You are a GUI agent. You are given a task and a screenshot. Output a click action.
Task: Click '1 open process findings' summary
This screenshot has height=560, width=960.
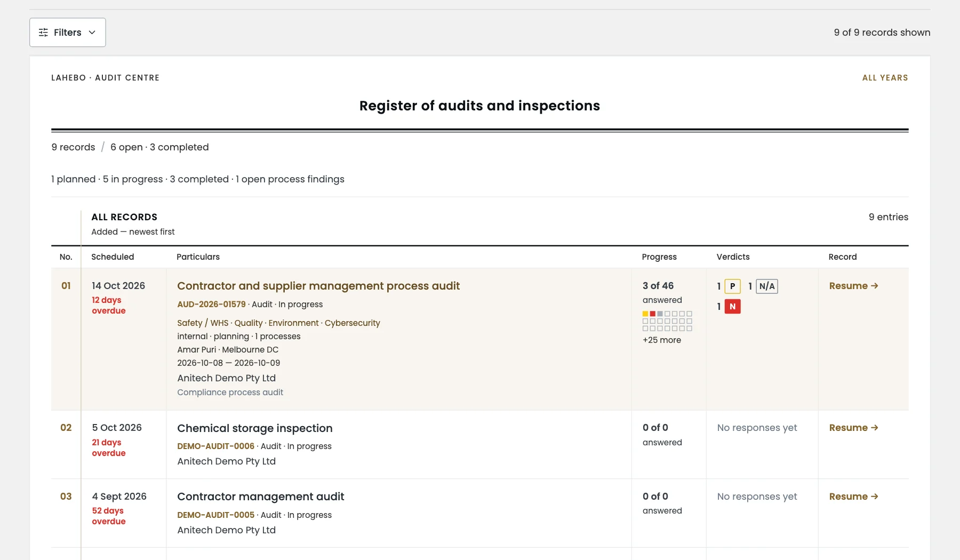(290, 179)
